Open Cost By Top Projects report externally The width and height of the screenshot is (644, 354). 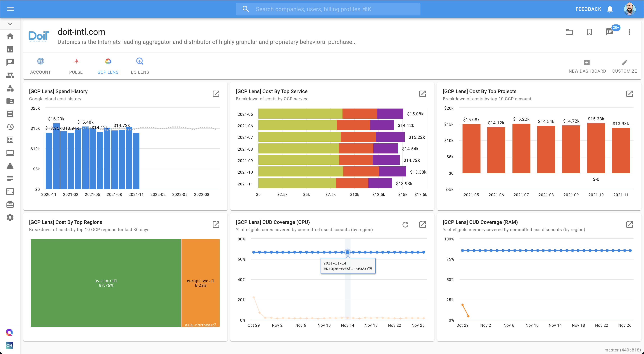coord(629,94)
